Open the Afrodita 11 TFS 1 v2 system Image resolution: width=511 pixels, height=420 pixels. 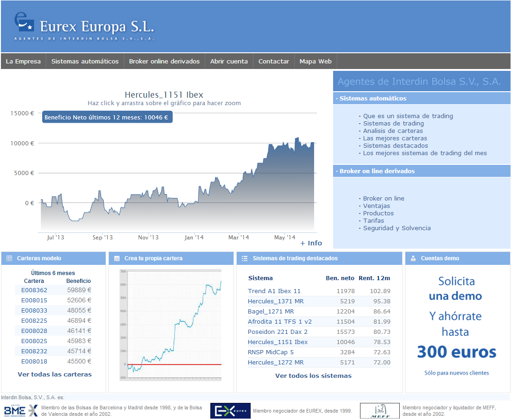(x=280, y=321)
